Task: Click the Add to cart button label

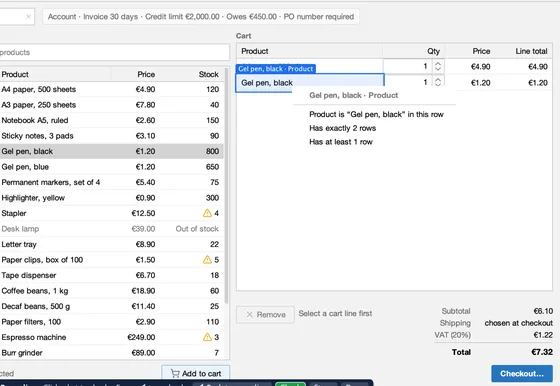Action: click(x=201, y=374)
